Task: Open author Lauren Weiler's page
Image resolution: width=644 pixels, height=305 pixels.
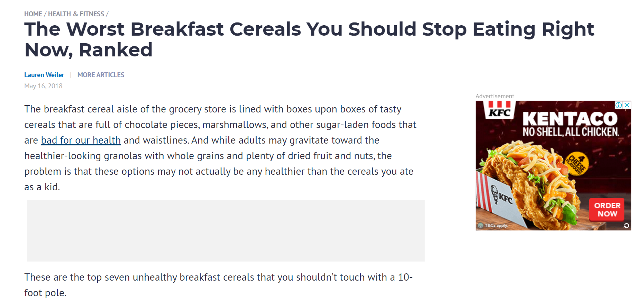Action: [44, 75]
